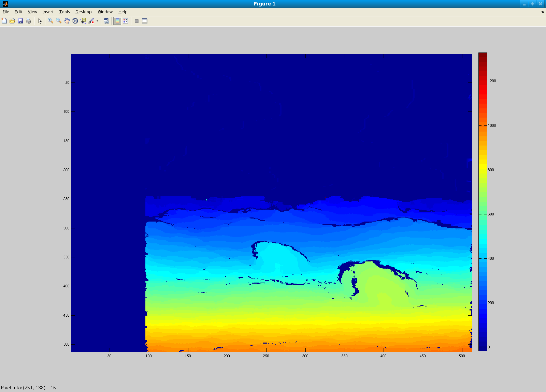Click the y-axis tick label 500
Screen dimensions: 546x392
click(66, 344)
